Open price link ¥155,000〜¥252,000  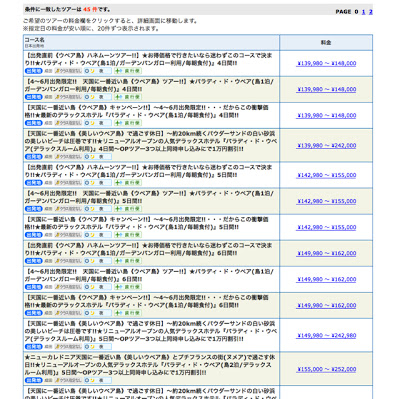coord(326,369)
